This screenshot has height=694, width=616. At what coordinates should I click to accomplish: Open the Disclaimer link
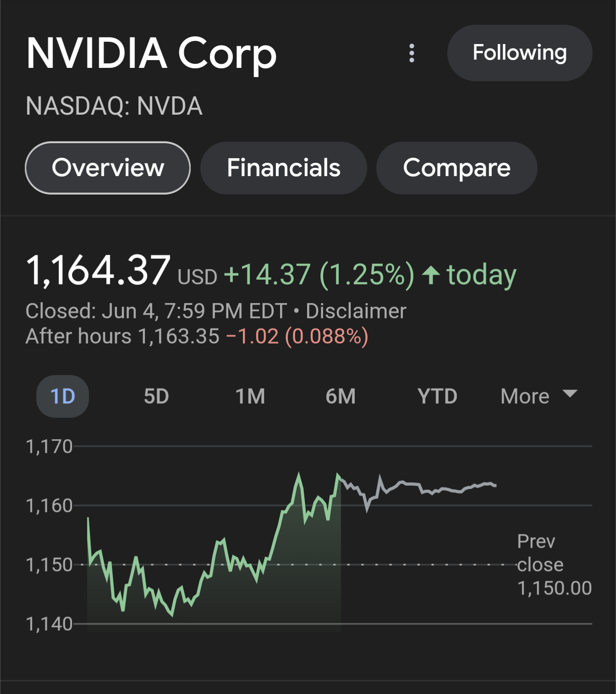click(x=356, y=311)
